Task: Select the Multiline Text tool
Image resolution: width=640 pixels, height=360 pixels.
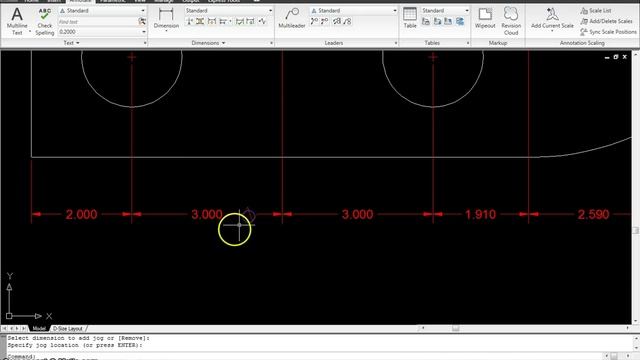Action: click(17, 20)
